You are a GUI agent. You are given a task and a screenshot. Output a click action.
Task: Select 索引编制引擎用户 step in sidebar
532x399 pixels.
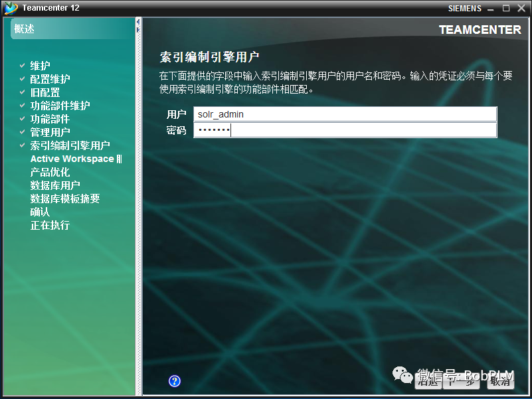[70, 145]
